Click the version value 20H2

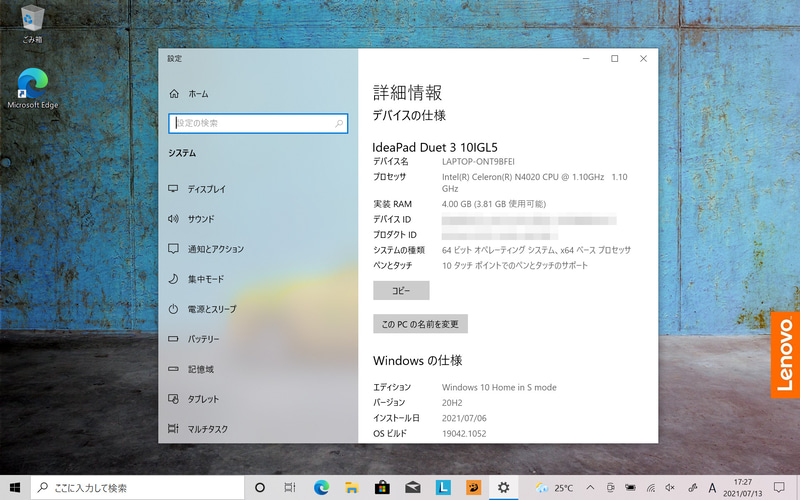[452, 403]
